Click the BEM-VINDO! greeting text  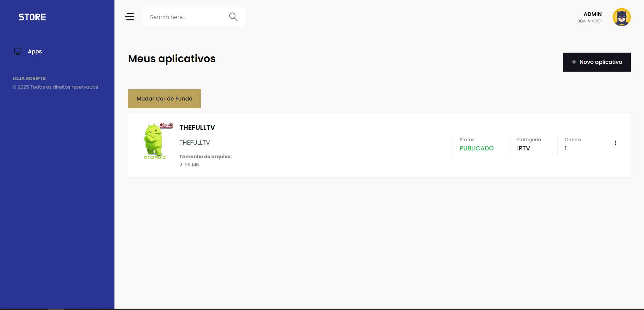(x=589, y=21)
